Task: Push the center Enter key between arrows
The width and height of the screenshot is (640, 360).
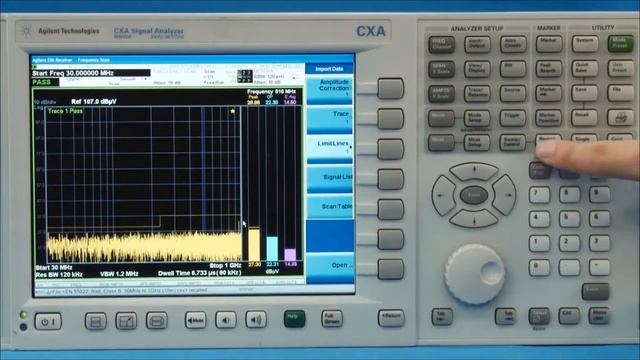Action: tap(474, 196)
